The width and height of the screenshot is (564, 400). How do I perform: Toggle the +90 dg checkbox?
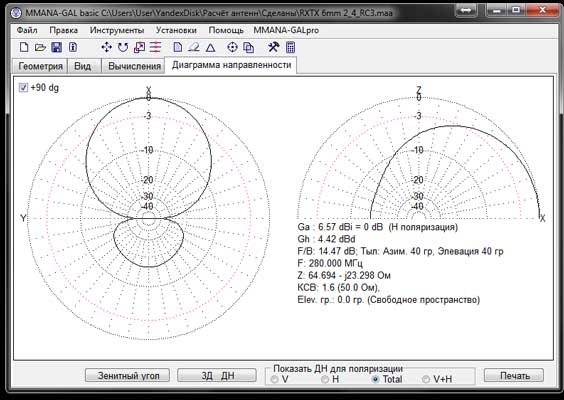pyautogui.click(x=23, y=87)
